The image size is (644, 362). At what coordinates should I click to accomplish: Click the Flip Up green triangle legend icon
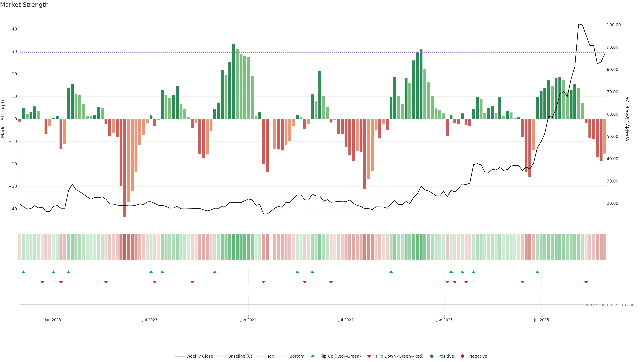click(312, 356)
